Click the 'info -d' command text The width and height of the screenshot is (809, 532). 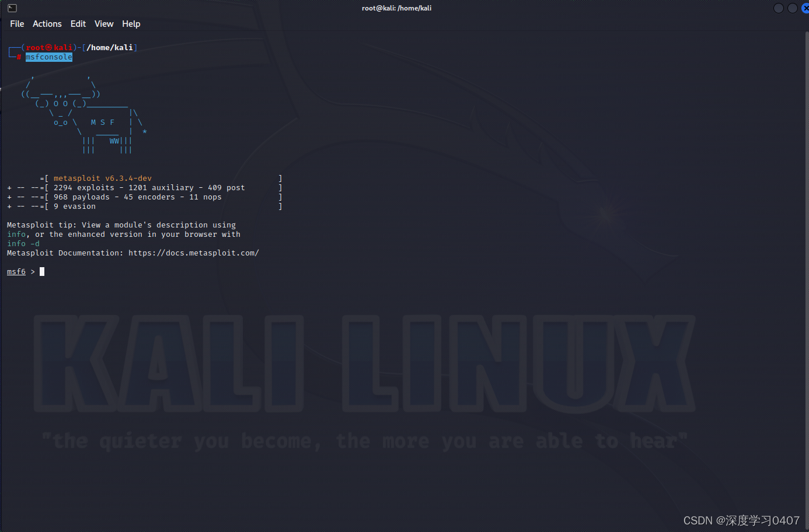click(23, 244)
